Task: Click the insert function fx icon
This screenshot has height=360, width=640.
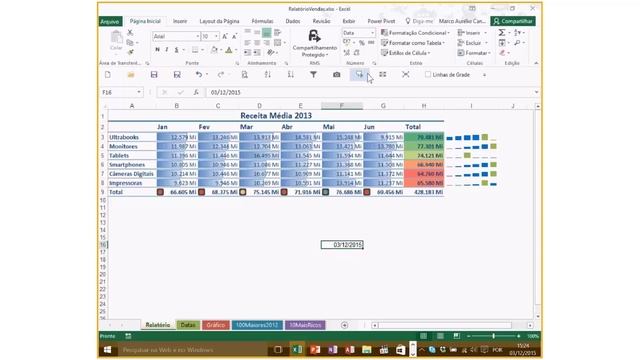Action: (196, 93)
